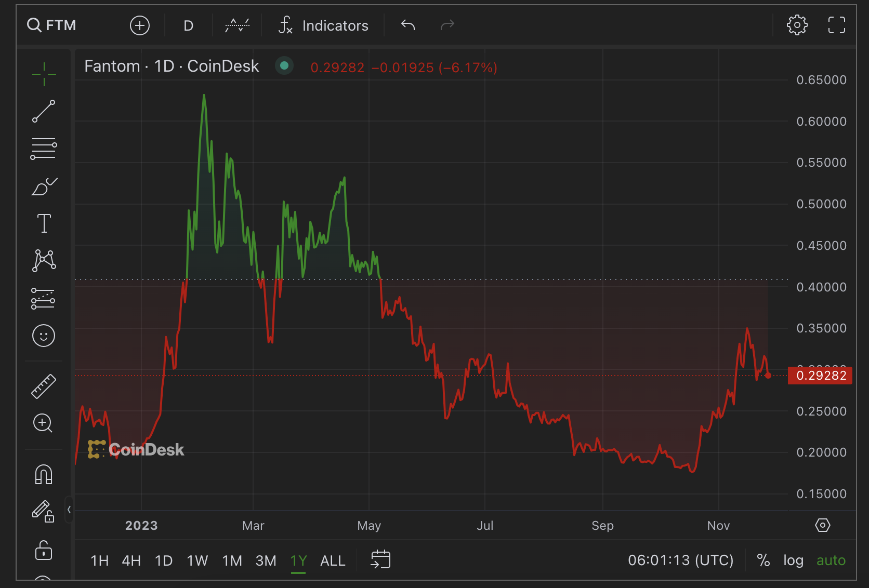
Task: Open the emoji icons tool
Action: tap(44, 336)
